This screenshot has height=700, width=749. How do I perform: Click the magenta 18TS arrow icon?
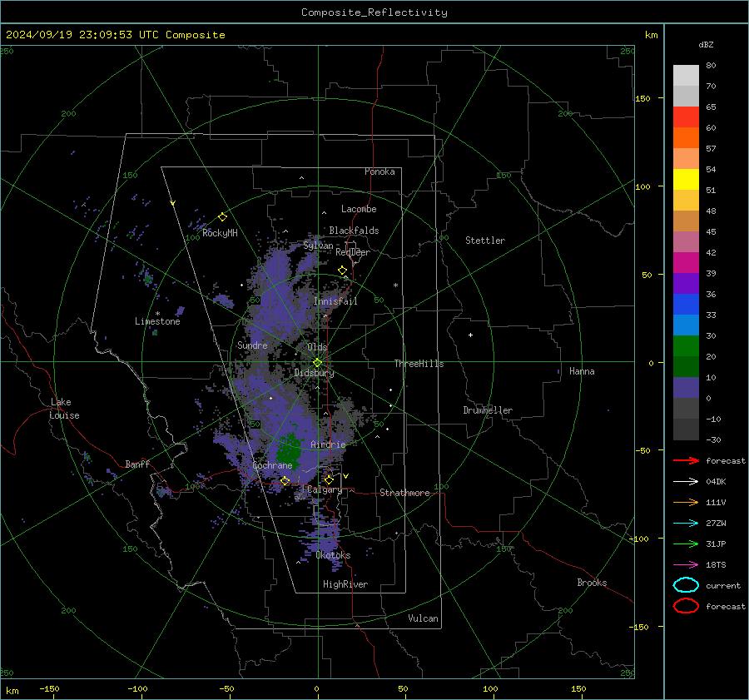tap(686, 565)
